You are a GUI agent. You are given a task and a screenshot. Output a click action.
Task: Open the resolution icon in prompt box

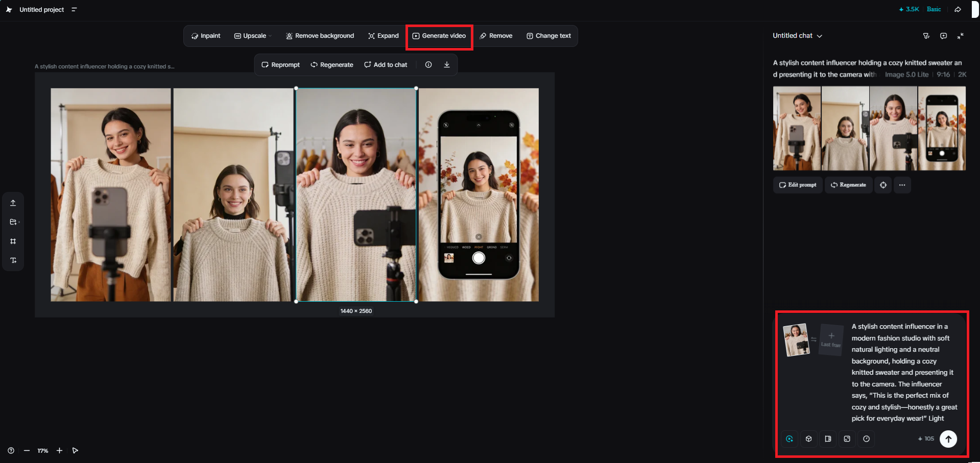pyautogui.click(x=847, y=439)
